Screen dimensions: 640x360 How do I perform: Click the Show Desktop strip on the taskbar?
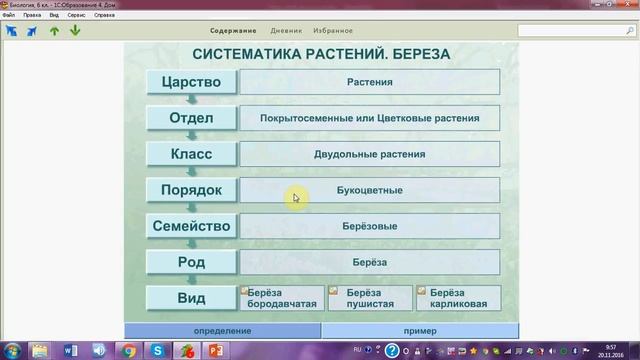pyautogui.click(x=635, y=351)
